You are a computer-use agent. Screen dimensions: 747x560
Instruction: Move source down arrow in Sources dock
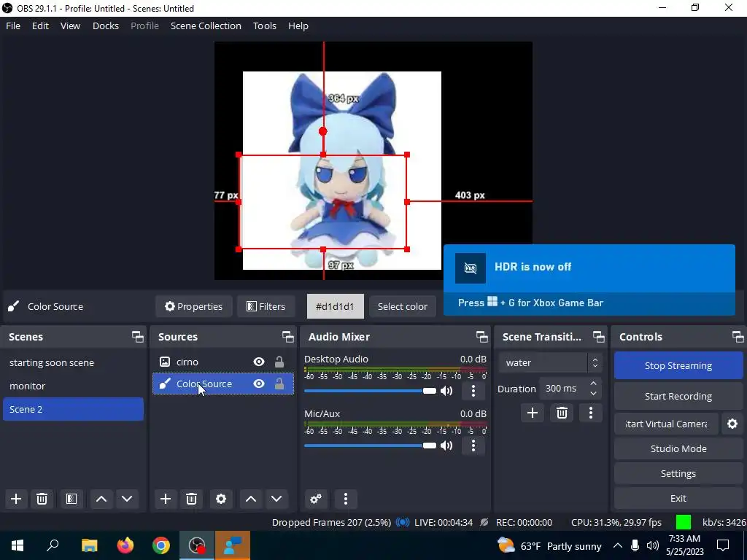click(276, 499)
